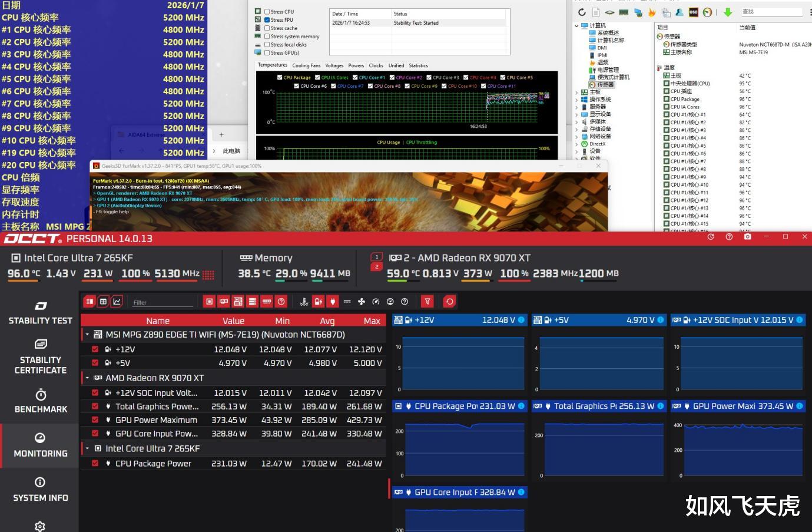Toggle power sensor type filter in OCCT

[x=333, y=302]
